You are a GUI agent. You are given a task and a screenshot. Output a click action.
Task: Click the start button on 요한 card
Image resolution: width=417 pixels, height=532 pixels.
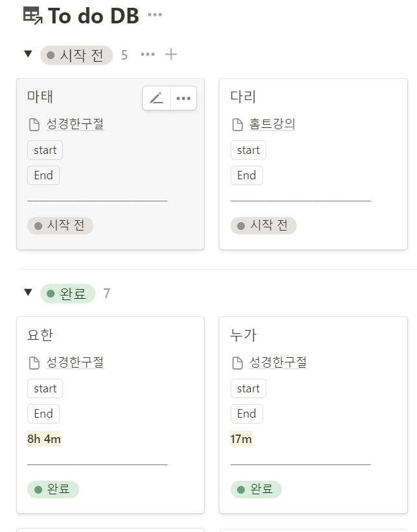pyautogui.click(x=45, y=388)
